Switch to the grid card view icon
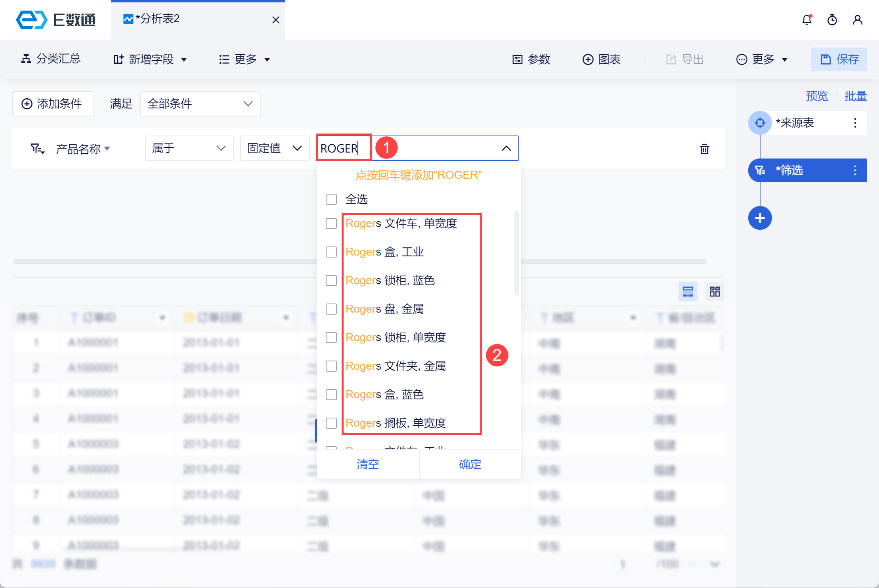 715,292
